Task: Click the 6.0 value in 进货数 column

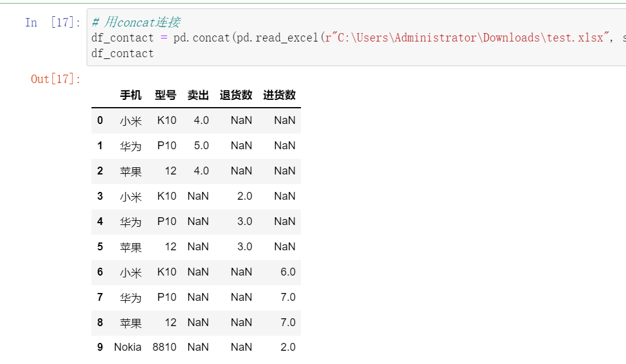Action: [288, 272]
